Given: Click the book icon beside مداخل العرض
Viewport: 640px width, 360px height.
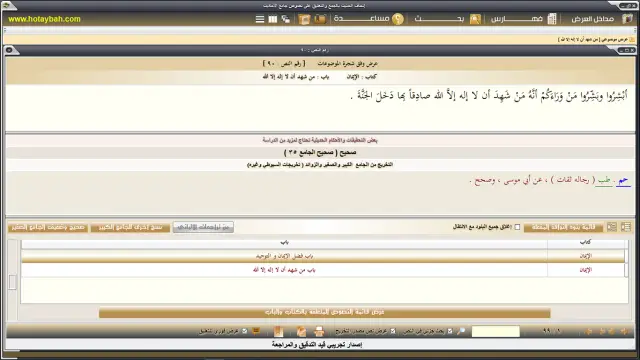Looking at the screenshot, I should click(627, 19).
